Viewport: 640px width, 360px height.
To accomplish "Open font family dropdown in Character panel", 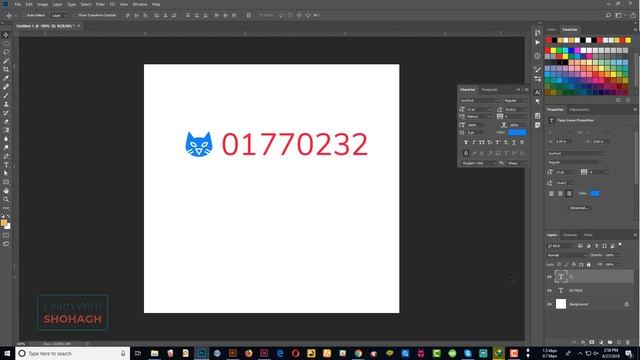I will coord(480,100).
